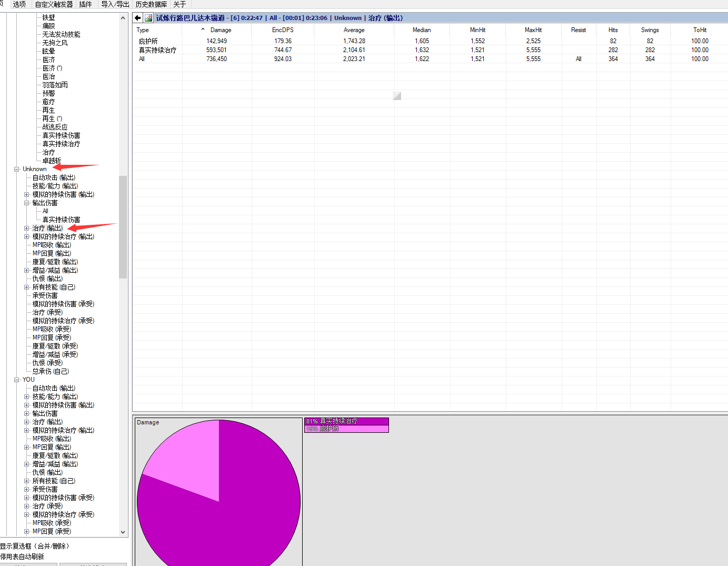This screenshot has height=566, width=728.
Task: Expand 增益/减益 (输出) under Unknown
Action: 27,270
